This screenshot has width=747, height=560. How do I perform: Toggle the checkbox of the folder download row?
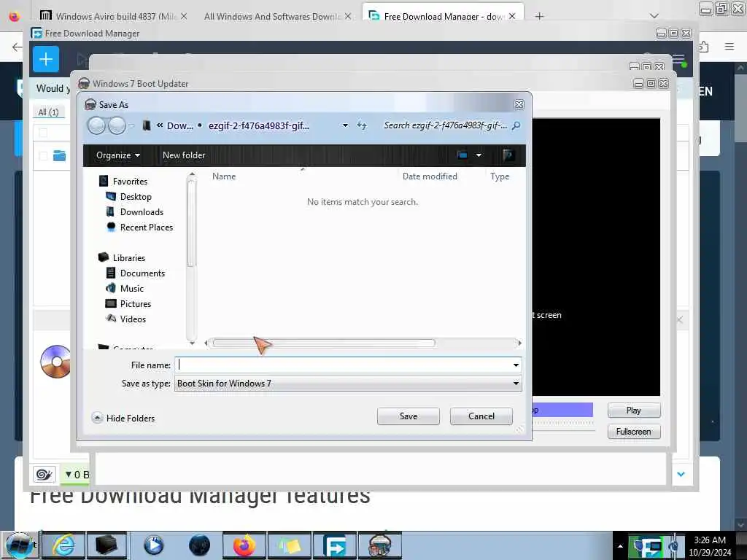point(43,156)
